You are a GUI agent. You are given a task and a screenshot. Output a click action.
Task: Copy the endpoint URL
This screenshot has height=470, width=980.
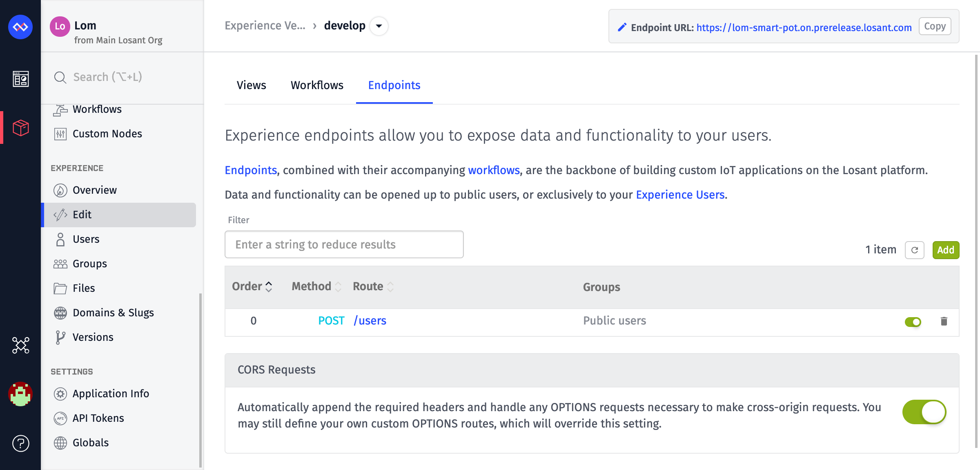(x=935, y=27)
